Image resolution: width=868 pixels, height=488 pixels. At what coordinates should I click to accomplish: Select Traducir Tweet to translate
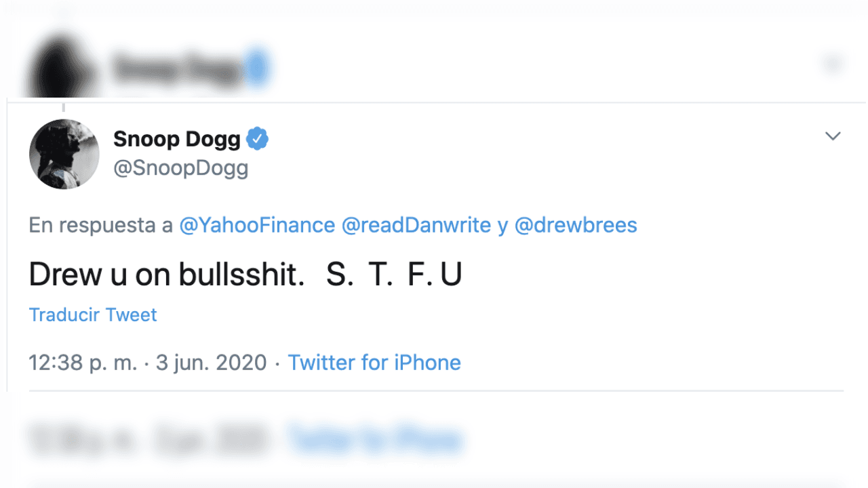[92, 314]
